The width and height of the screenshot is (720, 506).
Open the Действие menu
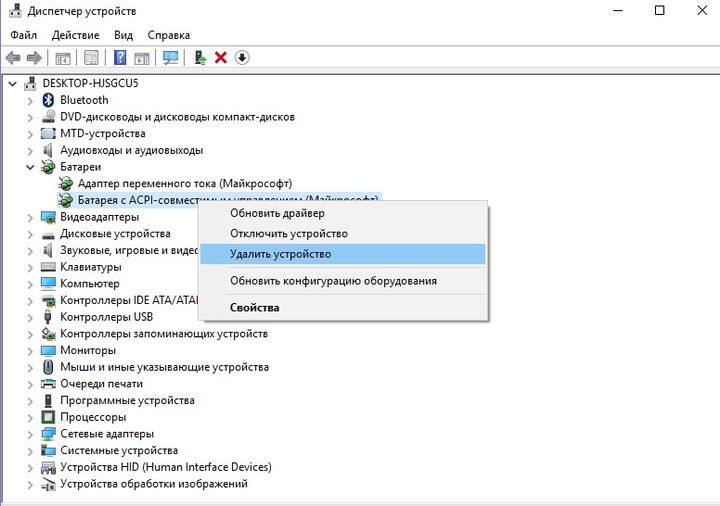(75, 35)
